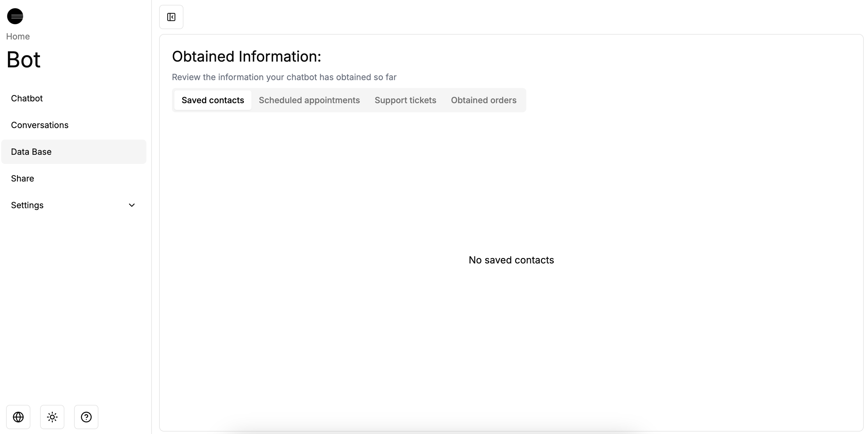Click the round black logo icon
The width and height of the screenshot is (868, 434).
point(15,16)
